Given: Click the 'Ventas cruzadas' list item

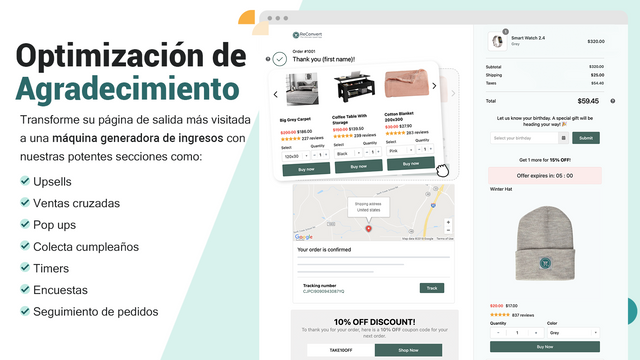Looking at the screenshot, I should pyautogui.click(x=76, y=203).
